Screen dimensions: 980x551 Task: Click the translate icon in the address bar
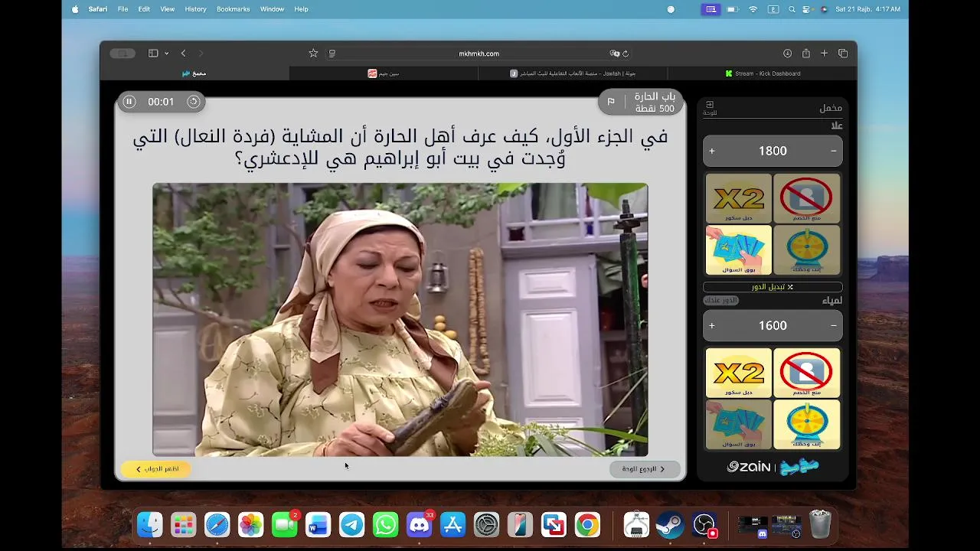coord(614,54)
